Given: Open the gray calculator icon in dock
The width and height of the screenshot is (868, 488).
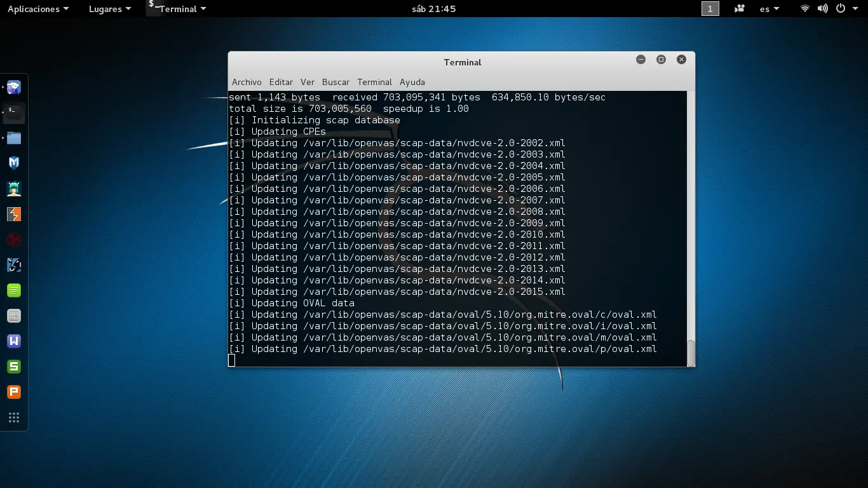Looking at the screenshot, I should pos(14,316).
